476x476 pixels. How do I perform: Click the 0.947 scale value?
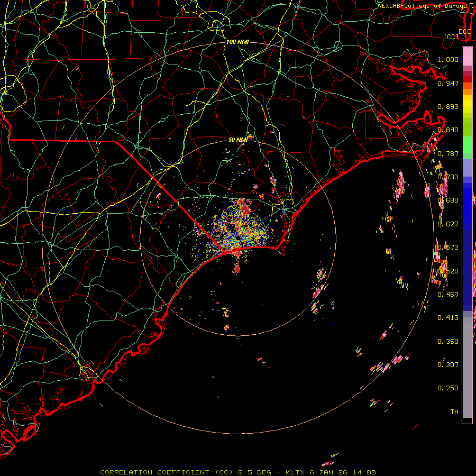click(448, 83)
